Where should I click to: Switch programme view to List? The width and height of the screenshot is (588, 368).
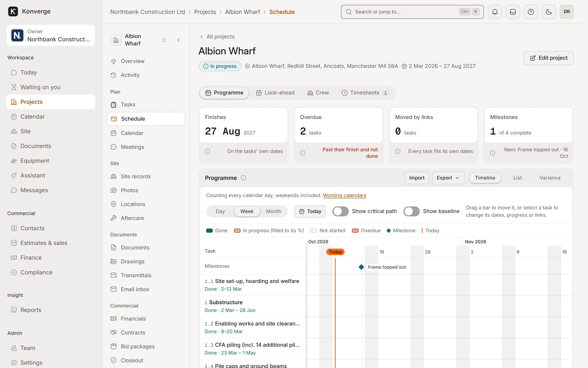coord(517,178)
